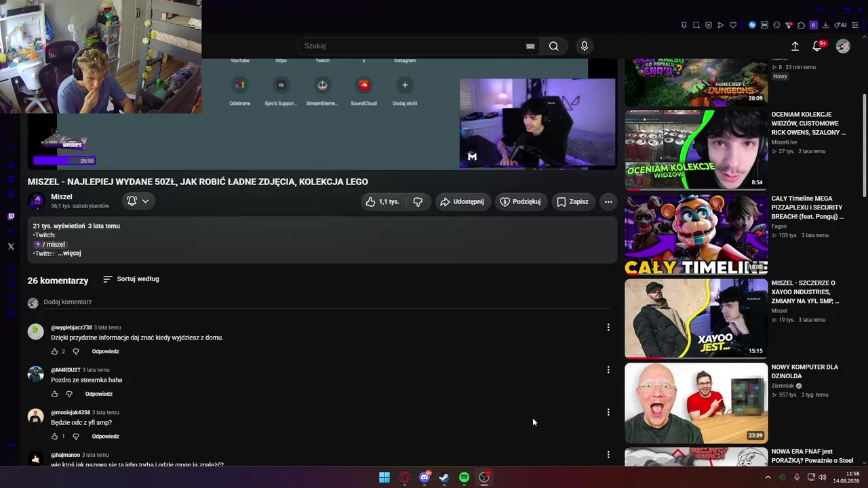Click the heart bookmark icon in browser toolbar
868x488 pixels.
[733, 25]
